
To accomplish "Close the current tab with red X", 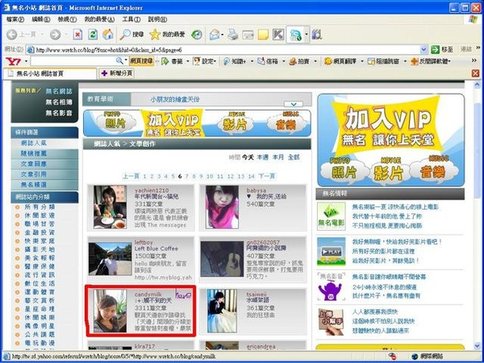I will pyautogui.click(x=476, y=73).
